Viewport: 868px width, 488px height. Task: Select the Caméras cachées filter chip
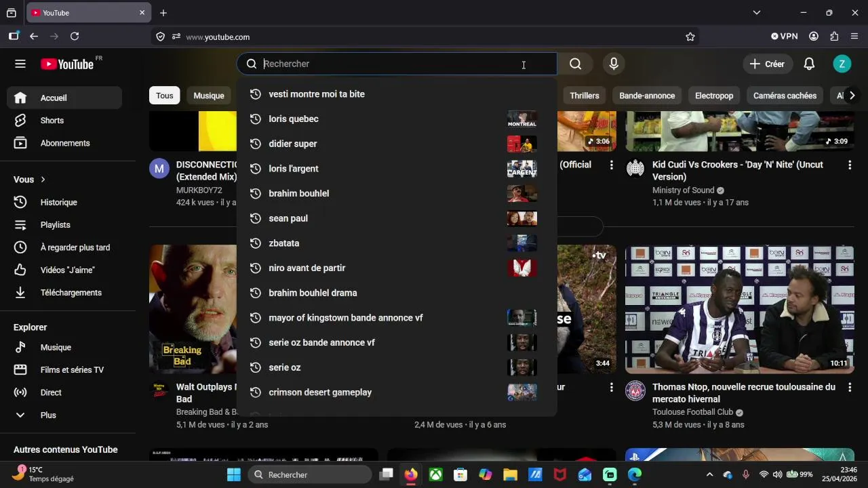pos(785,96)
